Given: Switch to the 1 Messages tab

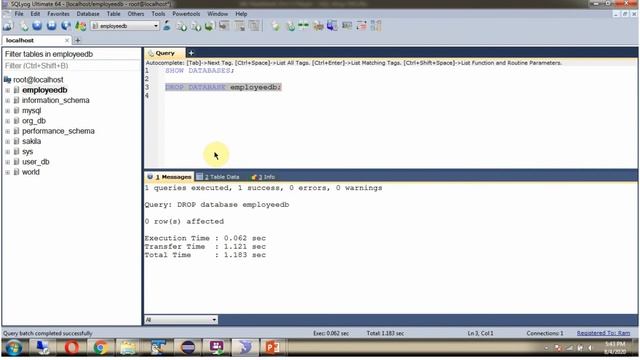Looking at the screenshot, I should (169, 177).
